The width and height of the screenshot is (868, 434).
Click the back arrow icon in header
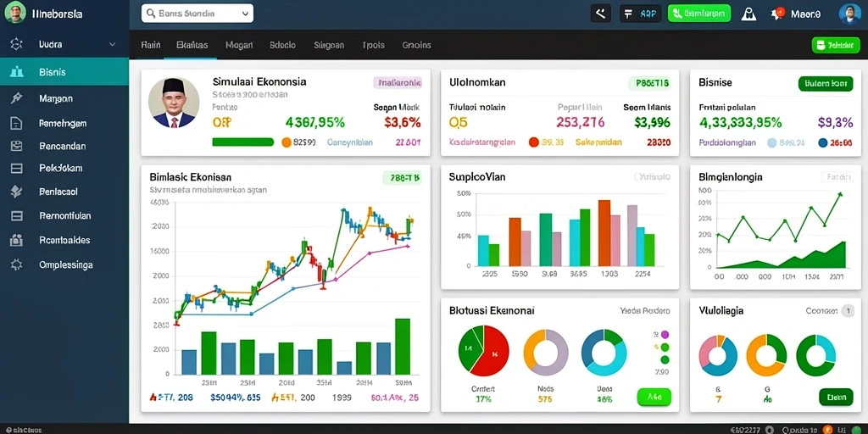(x=601, y=14)
